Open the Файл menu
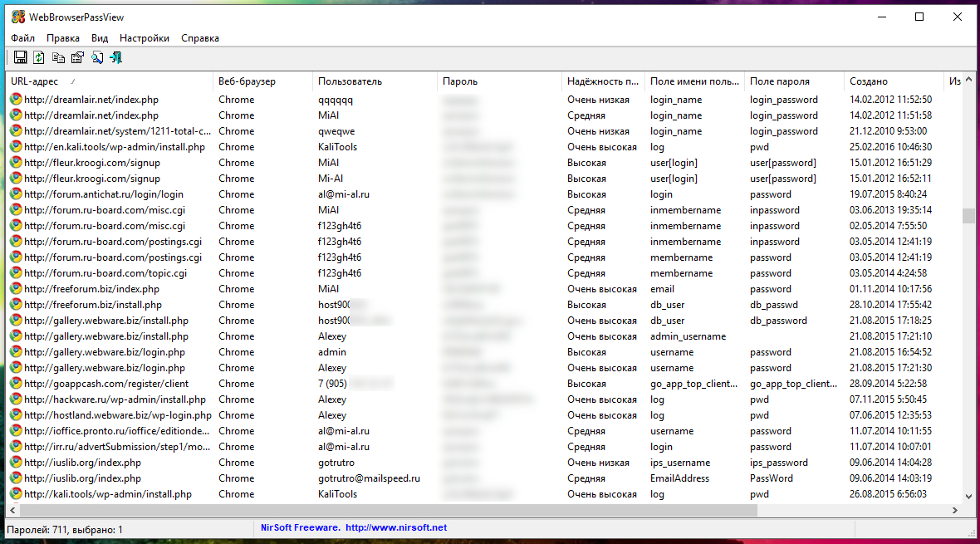This screenshot has width=980, height=544. click(23, 38)
